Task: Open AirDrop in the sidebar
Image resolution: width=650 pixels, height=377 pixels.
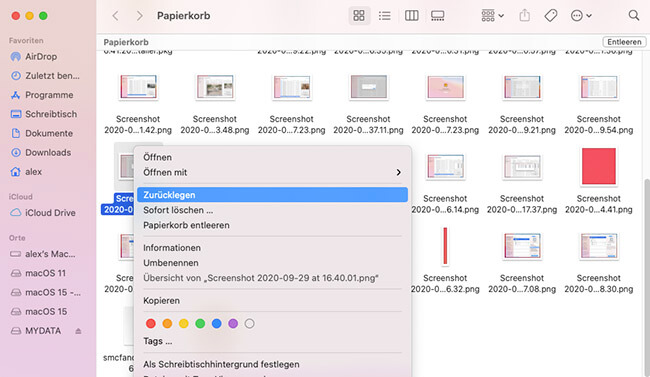Action: pos(41,56)
